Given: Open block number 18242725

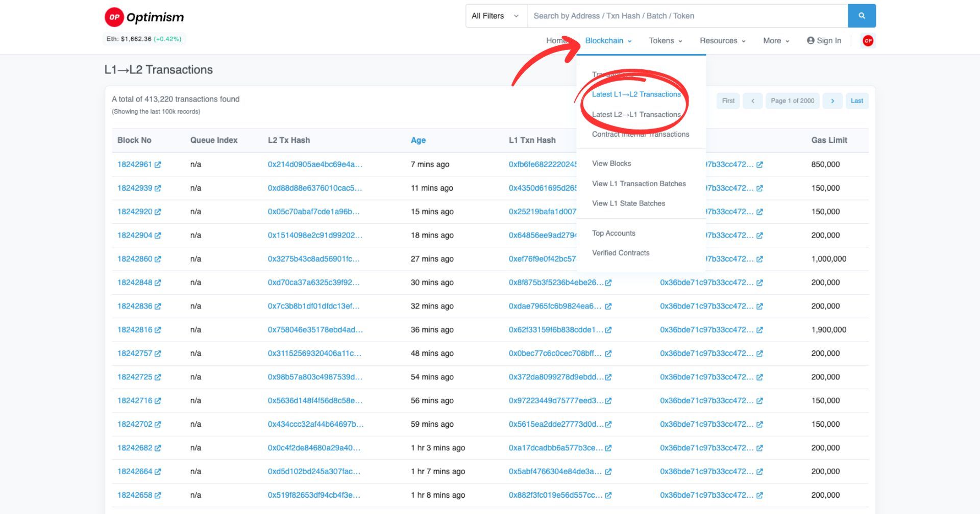Looking at the screenshot, I should (135, 377).
